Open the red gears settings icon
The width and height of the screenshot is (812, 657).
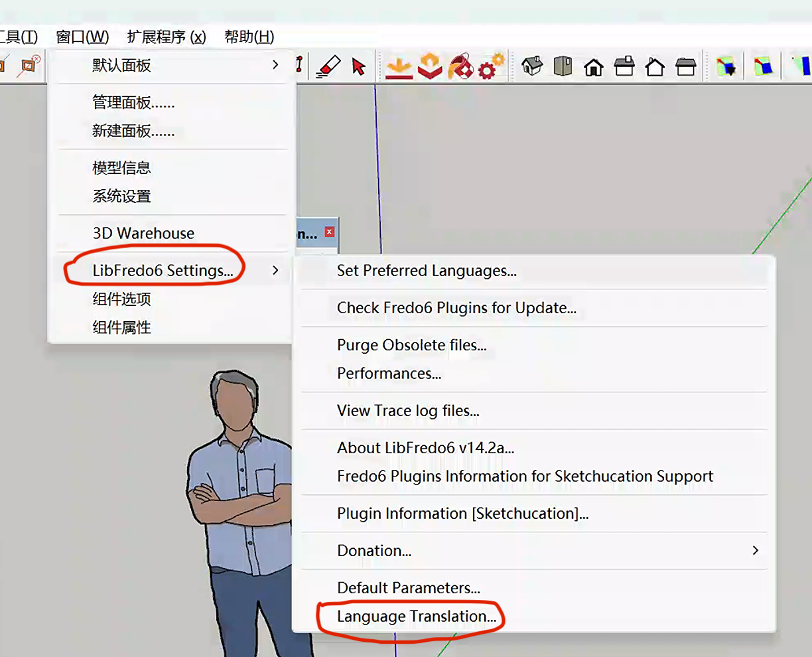pyautogui.click(x=491, y=67)
